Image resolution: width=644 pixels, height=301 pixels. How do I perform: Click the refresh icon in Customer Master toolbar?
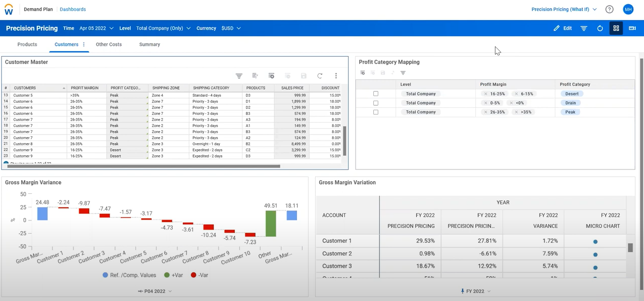click(x=320, y=75)
